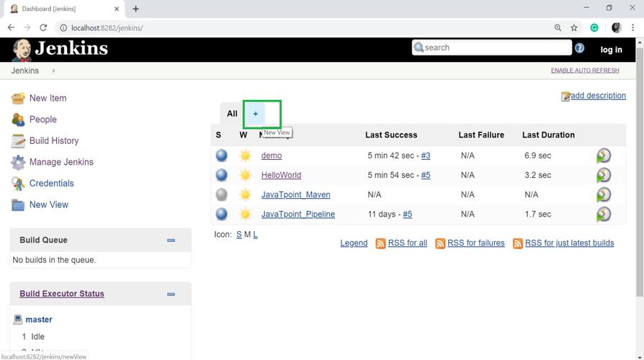Reload the page in browser

[x=43, y=28]
